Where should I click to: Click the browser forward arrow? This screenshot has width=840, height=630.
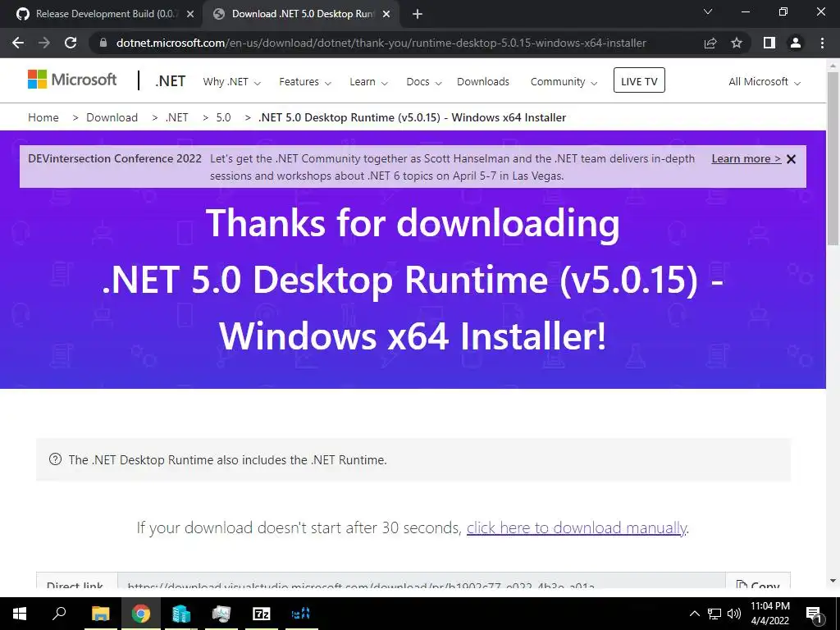[x=44, y=43]
